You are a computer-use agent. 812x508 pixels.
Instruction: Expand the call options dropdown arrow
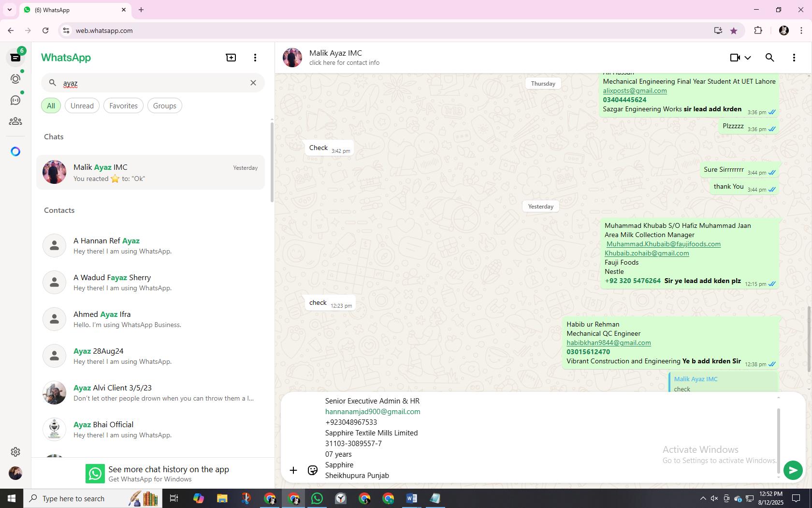click(748, 58)
